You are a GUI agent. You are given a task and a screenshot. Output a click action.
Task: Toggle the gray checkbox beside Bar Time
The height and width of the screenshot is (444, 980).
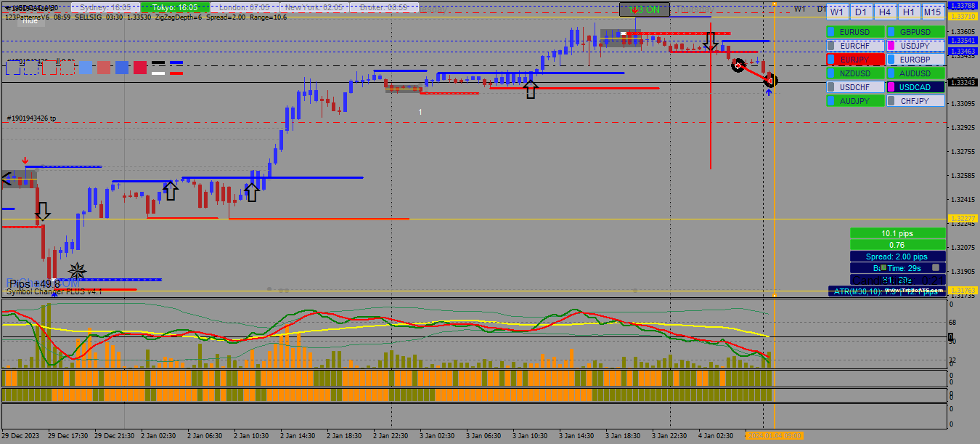[936, 267]
